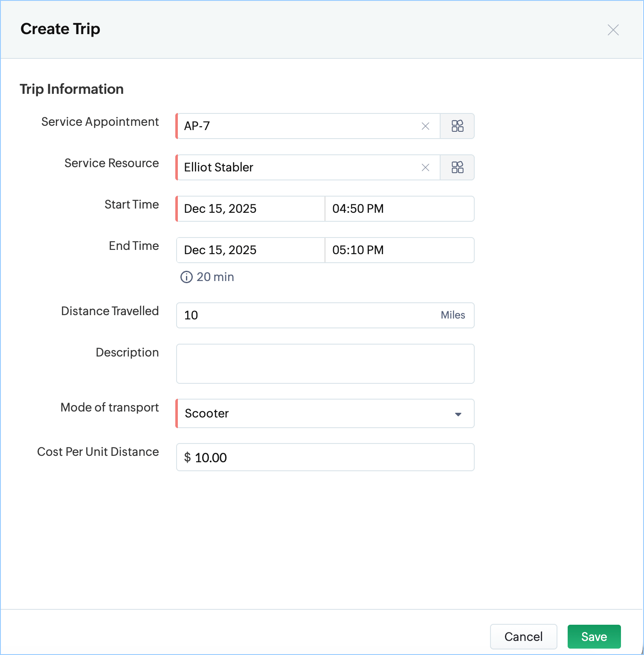Clear the AP-7 service appointment value

[x=425, y=126]
